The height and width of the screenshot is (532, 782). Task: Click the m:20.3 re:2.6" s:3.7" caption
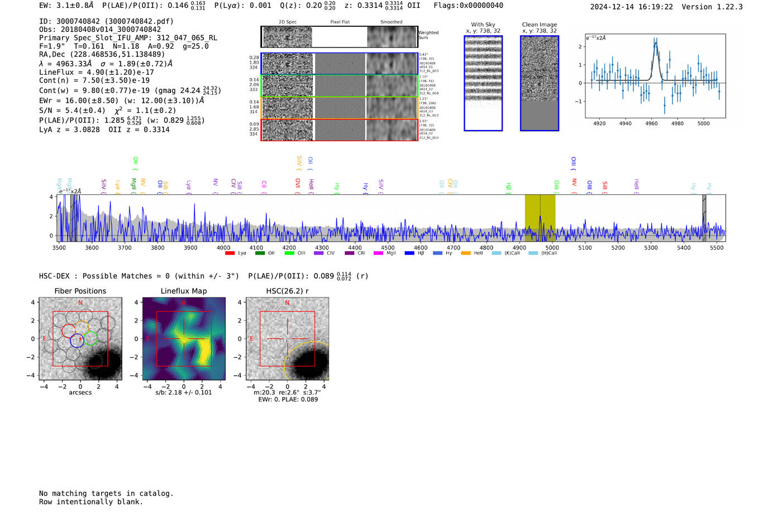(288, 392)
